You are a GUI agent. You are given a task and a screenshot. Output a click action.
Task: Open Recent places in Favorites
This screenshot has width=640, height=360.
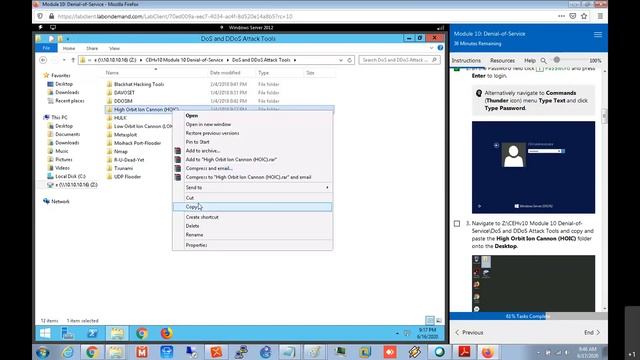[69, 101]
